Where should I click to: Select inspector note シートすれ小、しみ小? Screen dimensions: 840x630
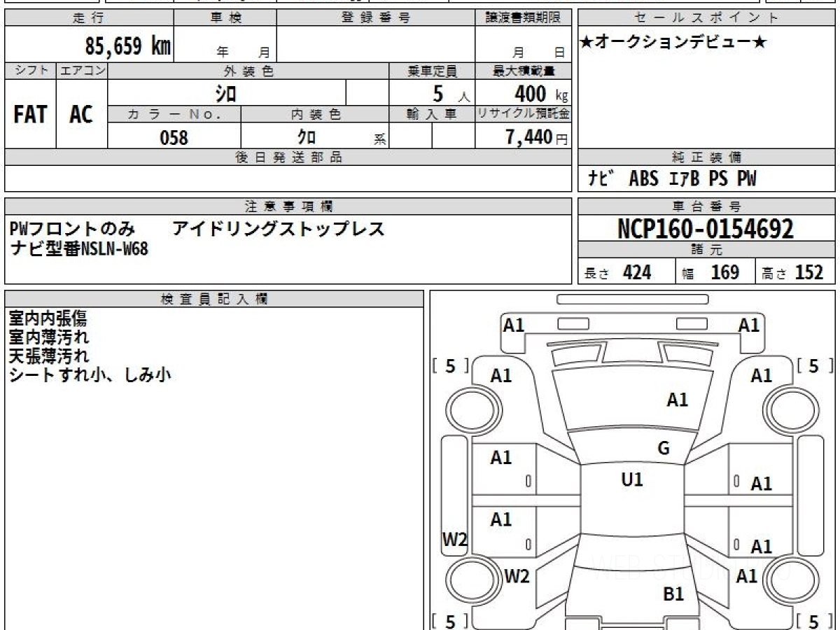90,374
